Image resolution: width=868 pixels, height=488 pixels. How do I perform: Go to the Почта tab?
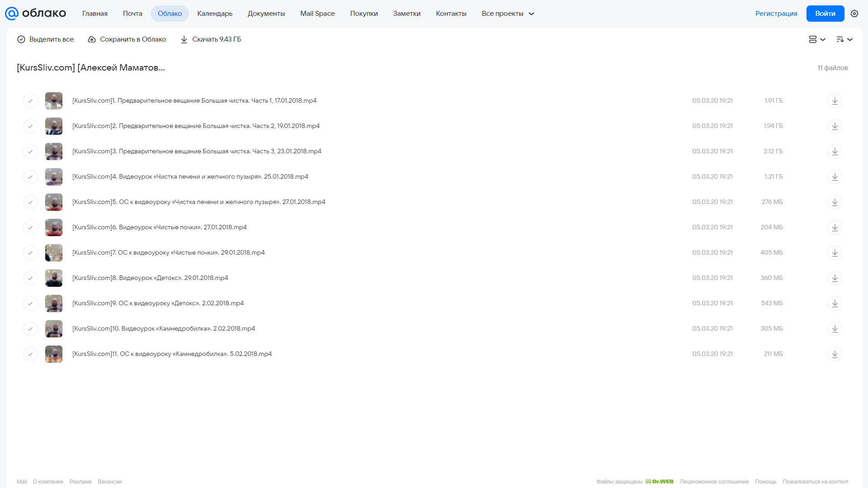[x=133, y=14]
